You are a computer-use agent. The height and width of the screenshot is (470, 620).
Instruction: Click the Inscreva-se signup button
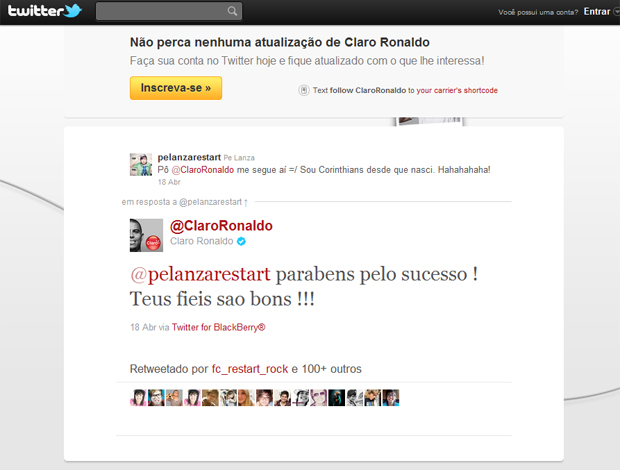(x=176, y=88)
